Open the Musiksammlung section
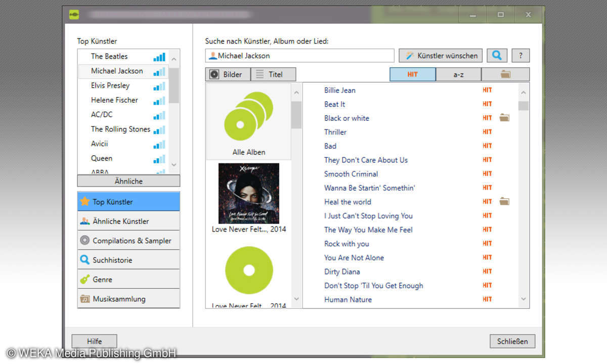 pyautogui.click(x=128, y=299)
